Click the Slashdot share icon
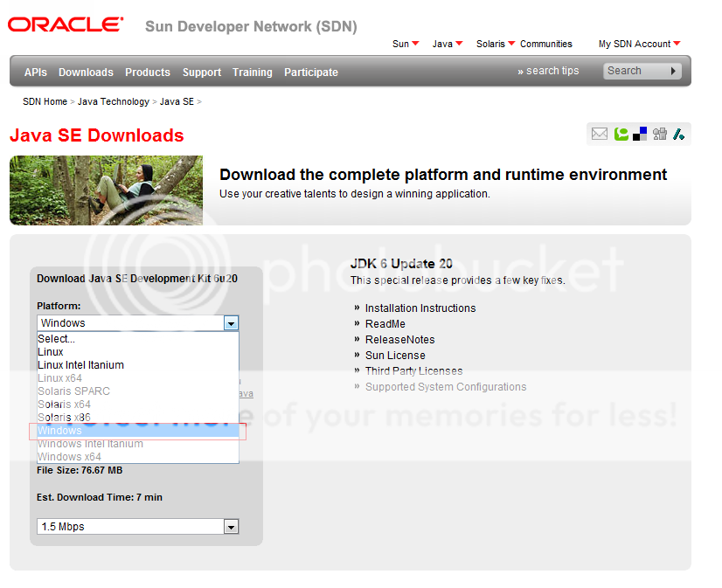722x588 pixels. (x=678, y=134)
